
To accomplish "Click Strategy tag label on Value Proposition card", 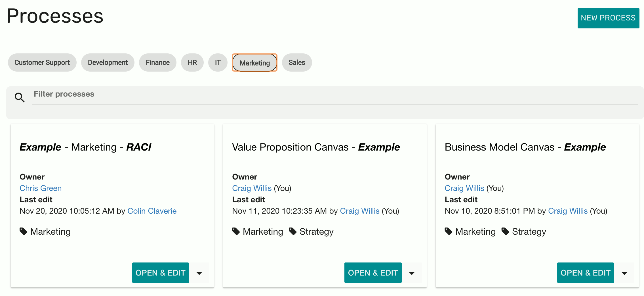I will [x=317, y=232].
